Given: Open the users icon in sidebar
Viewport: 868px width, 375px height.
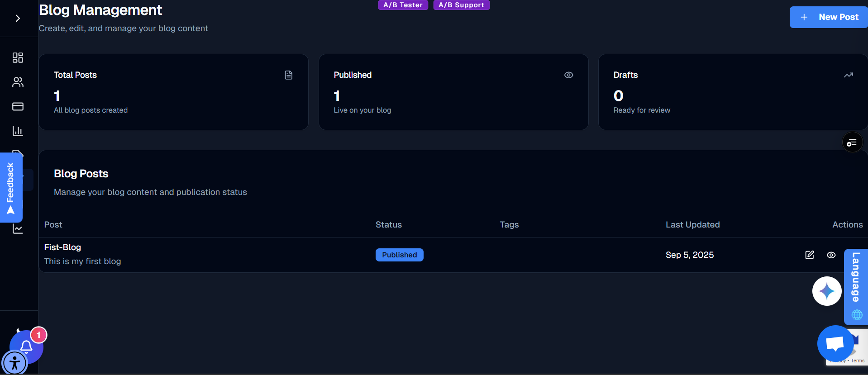Looking at the screenshot, I should (18, 82).
